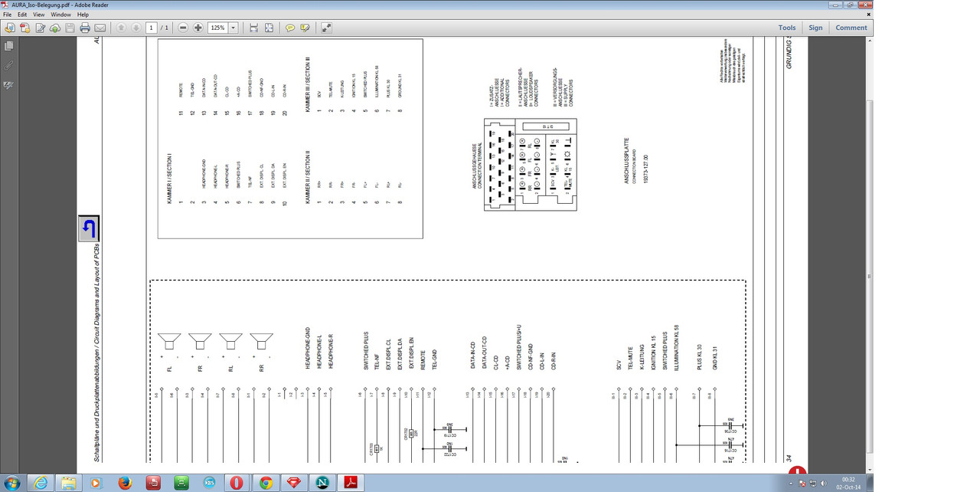Open the Windows Start menu
The width and height of the screenshot is (980, 492).
[x=13, y=483]
